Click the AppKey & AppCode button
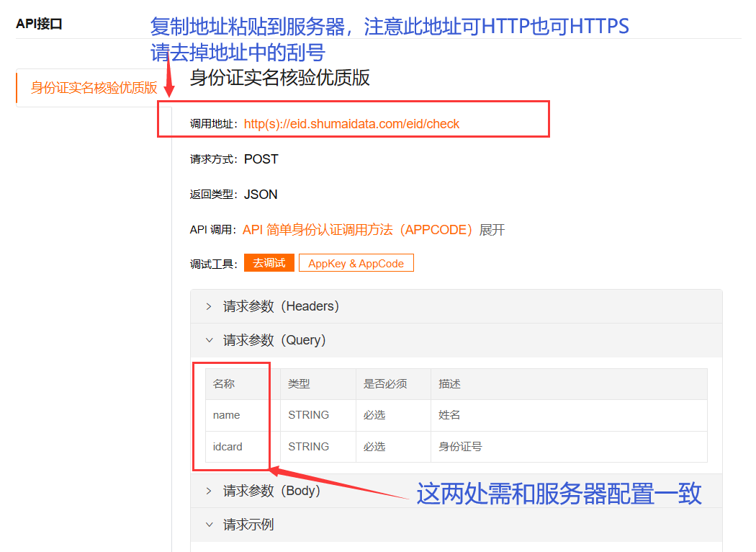Image resolution: width=756 pixels, height=552 pixels. point(356,264)
